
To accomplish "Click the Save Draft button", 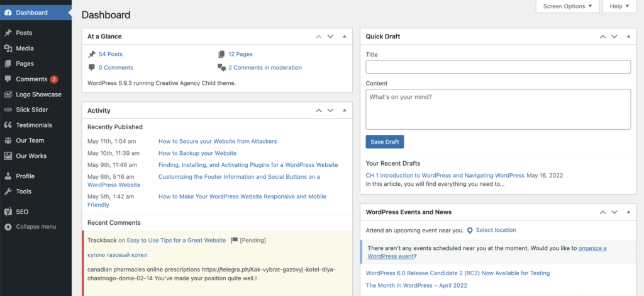I will tap(385, 142).
